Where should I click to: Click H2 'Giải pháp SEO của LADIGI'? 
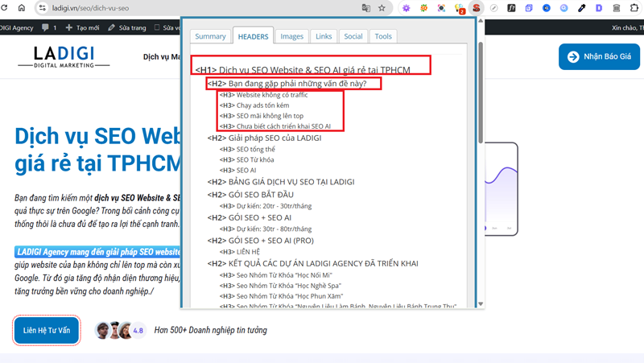[265, 138]
